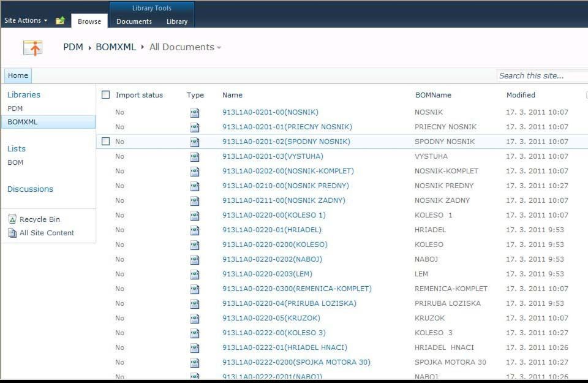Click file type icon for KOLESO 1 row
The image size is (588, 383).
coord(195,215)
